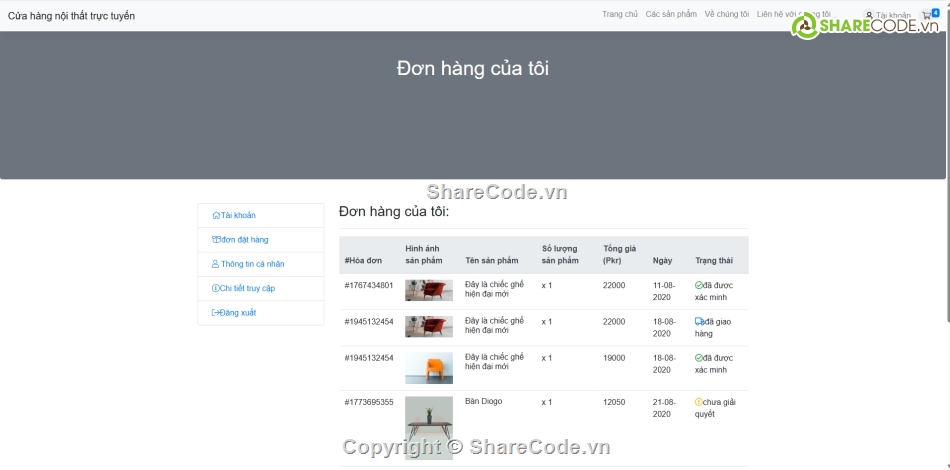Open the orange chair product thumbnail
This screenshot has height=470, width=950.
click(428, 367)
